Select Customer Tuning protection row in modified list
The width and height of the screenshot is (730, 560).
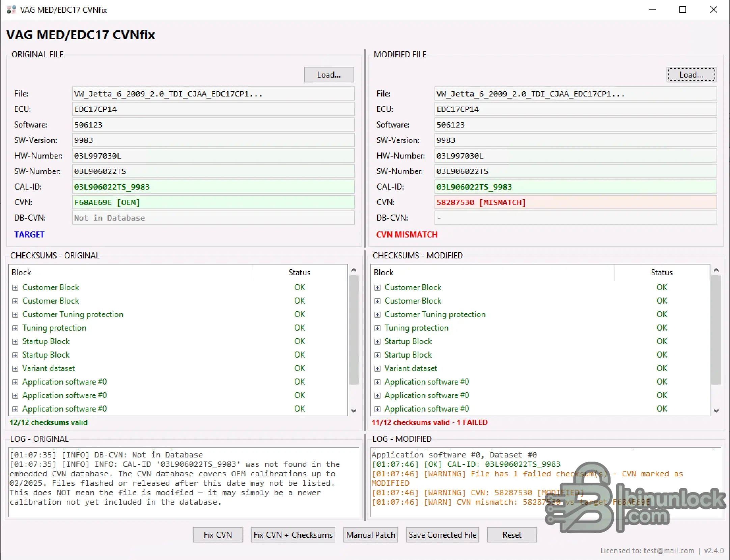pos(540,314)
